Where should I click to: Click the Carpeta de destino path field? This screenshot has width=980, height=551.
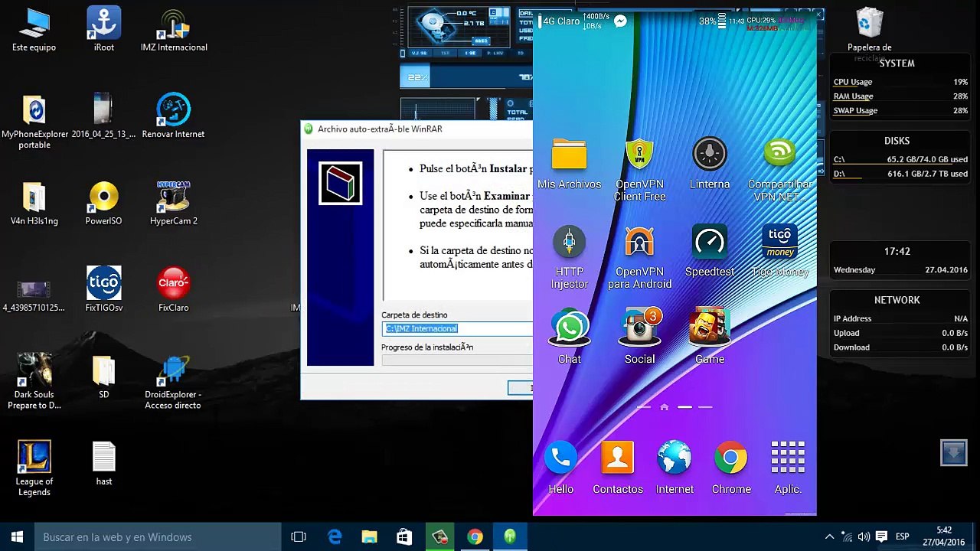tap(457, 328)
